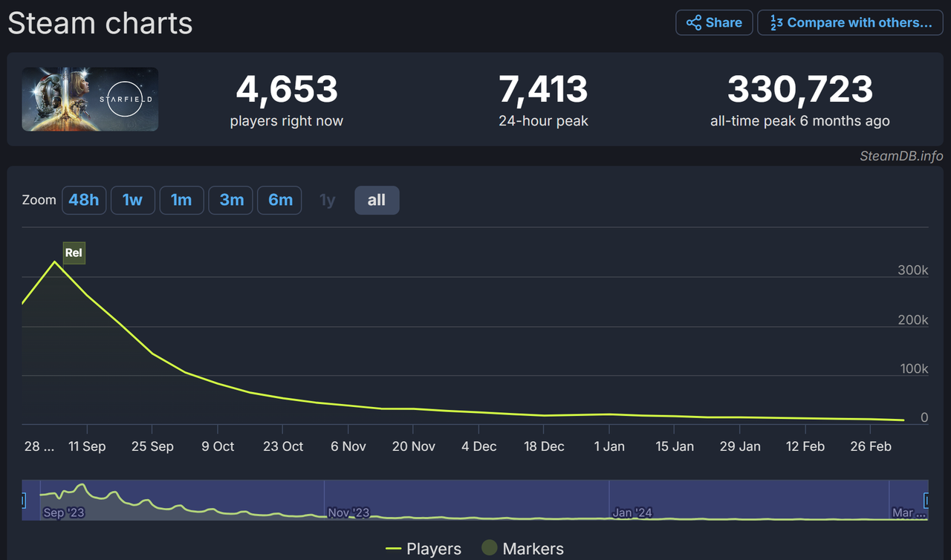Zoom chart to 6 months
Viewport: 951px width, 560px height.
(x=279, y=200)
